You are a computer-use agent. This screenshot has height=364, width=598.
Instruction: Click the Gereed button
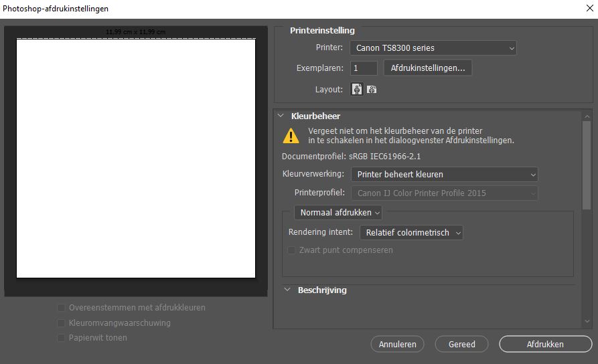click(461, 344)
